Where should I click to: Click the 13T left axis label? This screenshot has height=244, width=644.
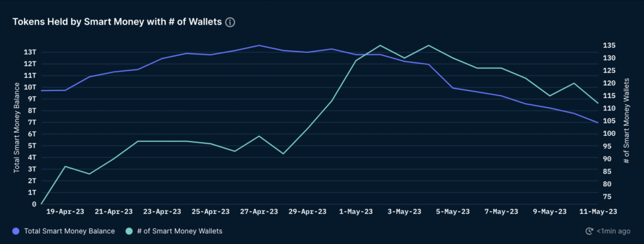(x=30, y=52)
